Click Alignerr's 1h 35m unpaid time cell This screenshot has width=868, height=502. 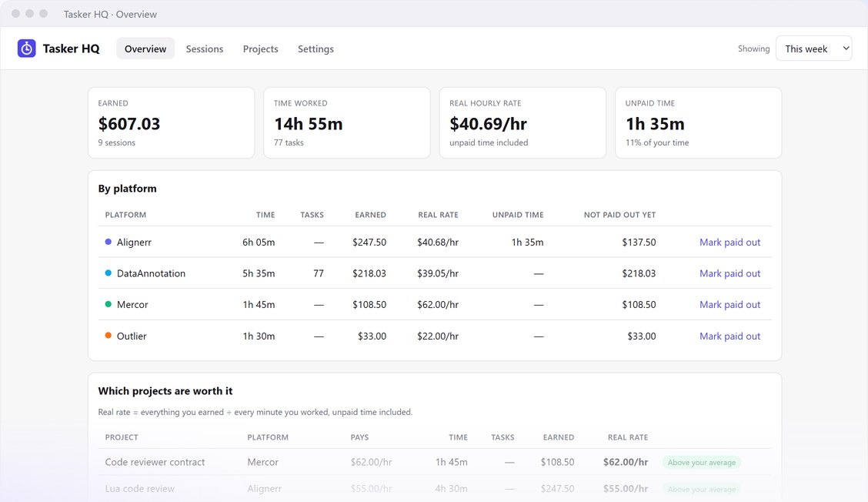(x=528, y=242)
